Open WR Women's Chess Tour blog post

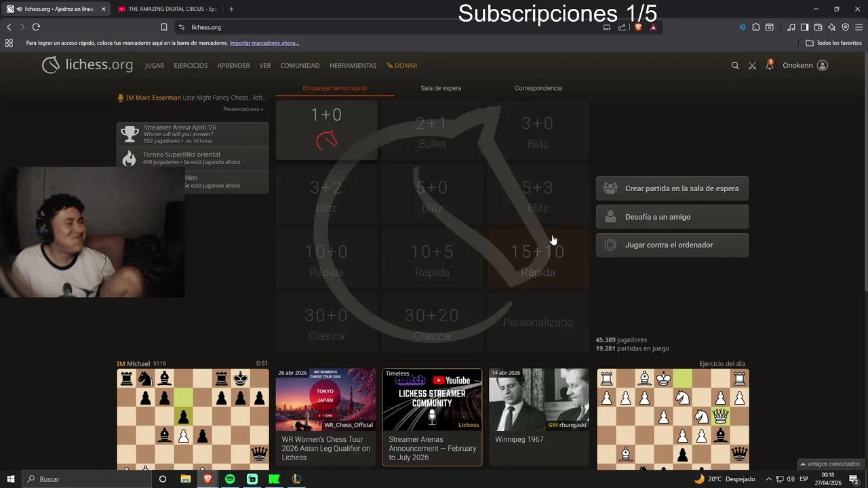(325, 417)
